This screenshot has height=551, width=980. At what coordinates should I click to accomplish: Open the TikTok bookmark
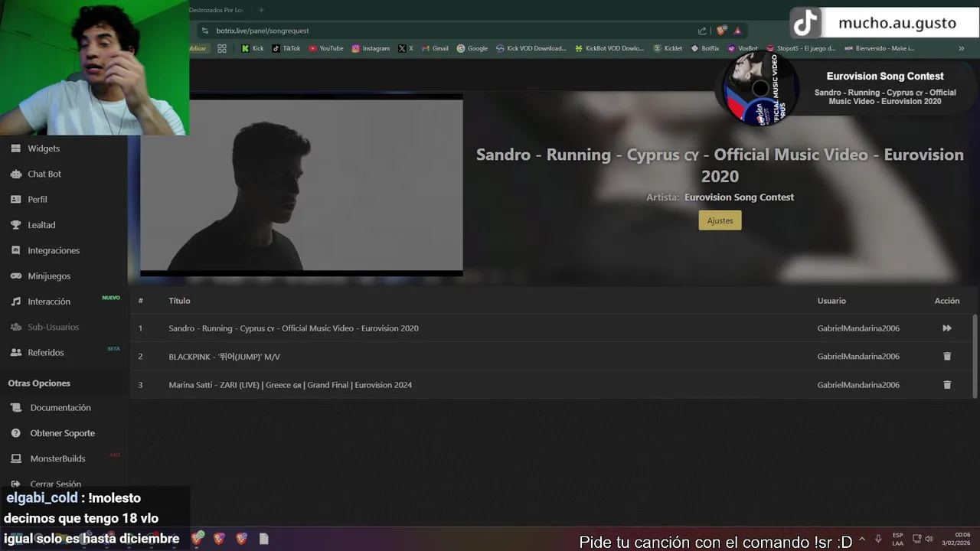click(x=286, y=48)
